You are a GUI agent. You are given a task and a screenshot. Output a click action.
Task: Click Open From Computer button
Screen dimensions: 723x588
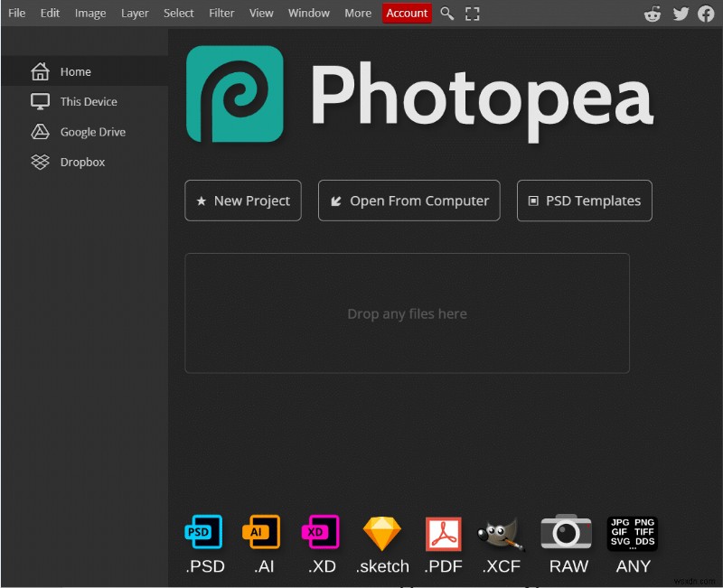point(409,201)
